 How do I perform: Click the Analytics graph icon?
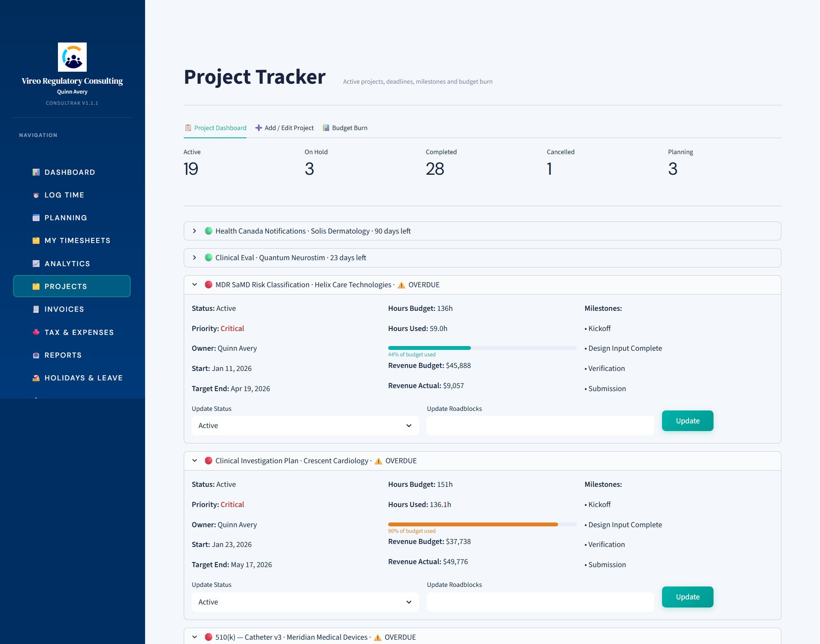point(36,264)
